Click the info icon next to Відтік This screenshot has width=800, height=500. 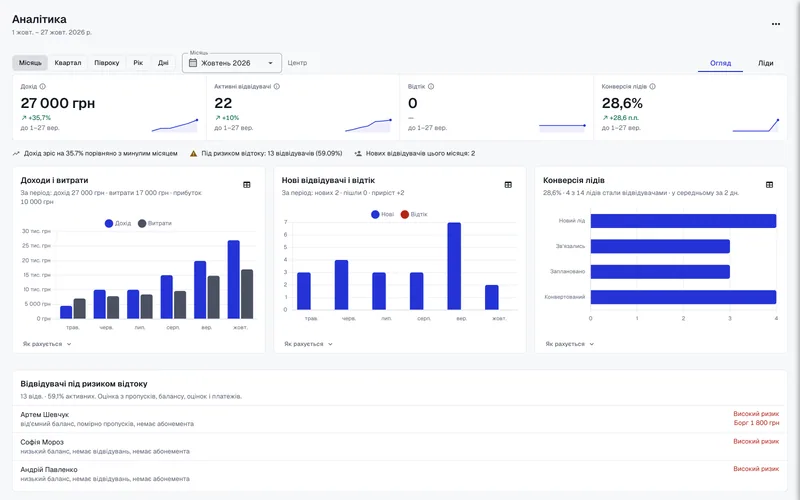(431, 87)
